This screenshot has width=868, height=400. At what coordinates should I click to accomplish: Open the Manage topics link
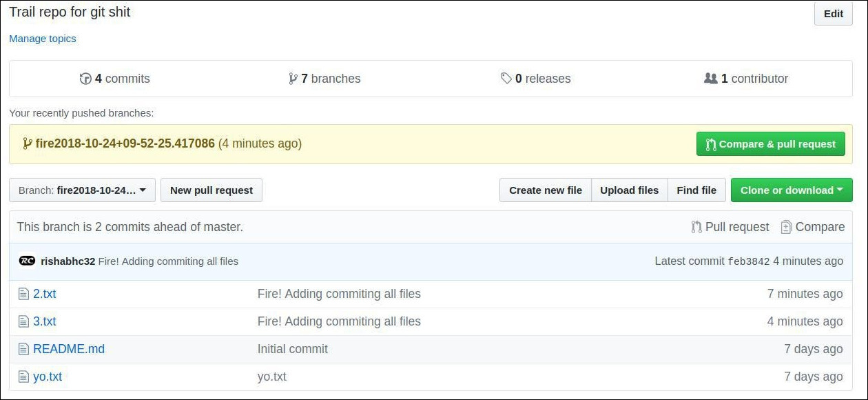pyautogui.click(x=43, y=39)
